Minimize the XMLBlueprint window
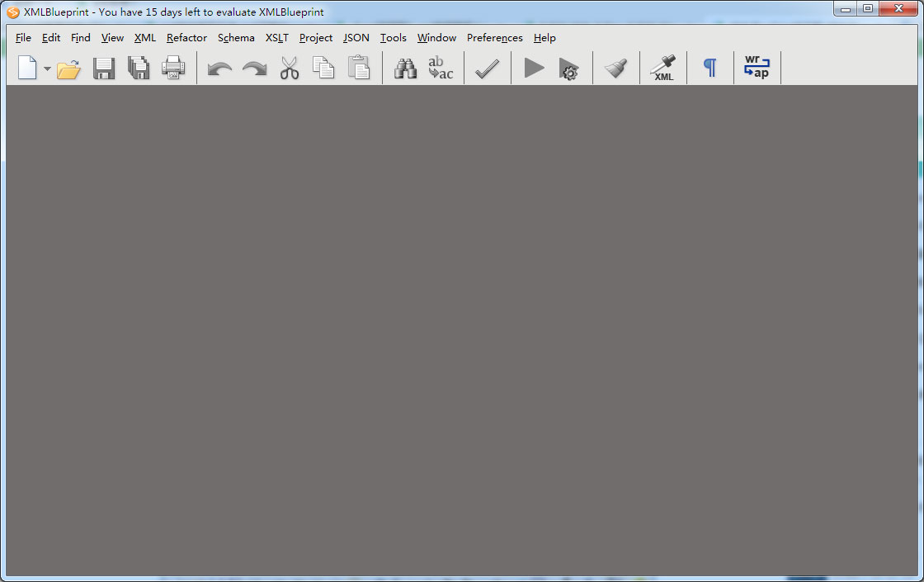The image size is (924, 582). (846, 8)
